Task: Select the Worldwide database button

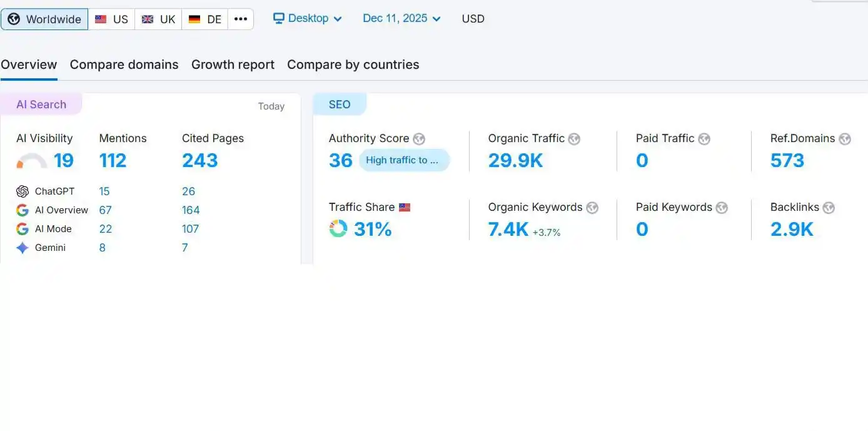Action: pyautogui.click(x=44, y=19)
